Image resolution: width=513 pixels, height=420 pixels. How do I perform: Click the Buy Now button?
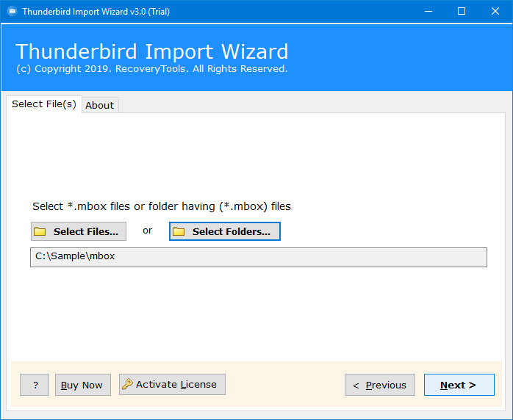click(83, 385)
